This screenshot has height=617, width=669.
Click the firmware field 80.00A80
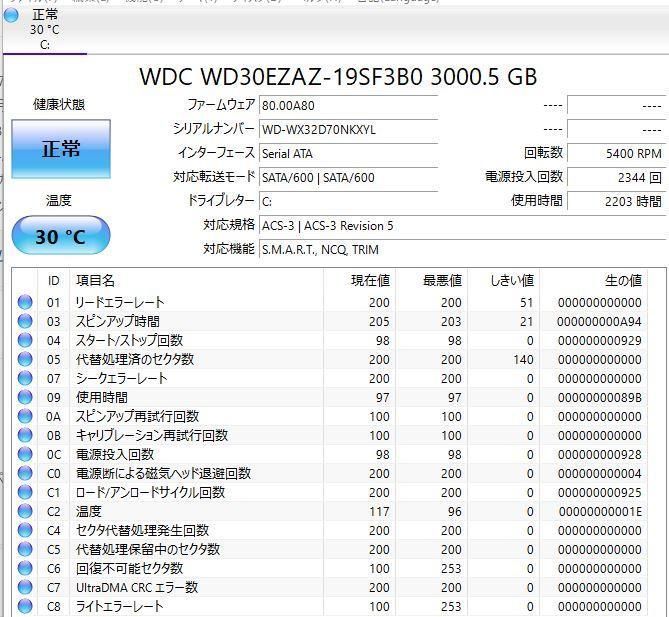point(348,105)
